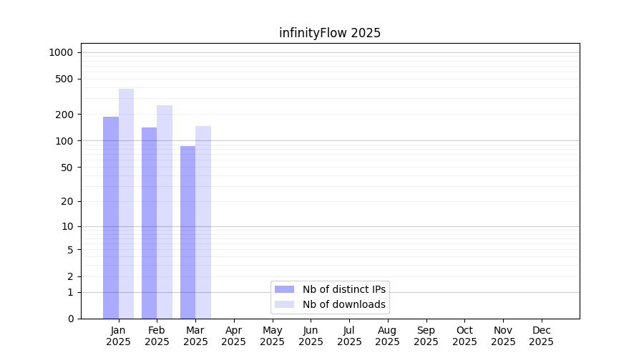Screen dimensions: 644x358
Task: Click the Dec 2025 x-axis label
Action: pyautogui.click(x=541, y=336)
